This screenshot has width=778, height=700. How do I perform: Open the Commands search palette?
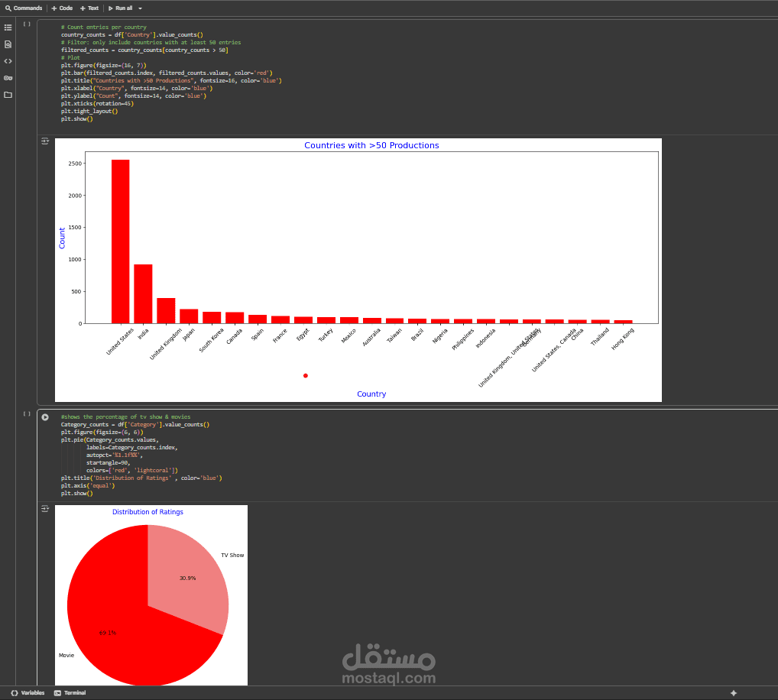(x=24, y=8)
